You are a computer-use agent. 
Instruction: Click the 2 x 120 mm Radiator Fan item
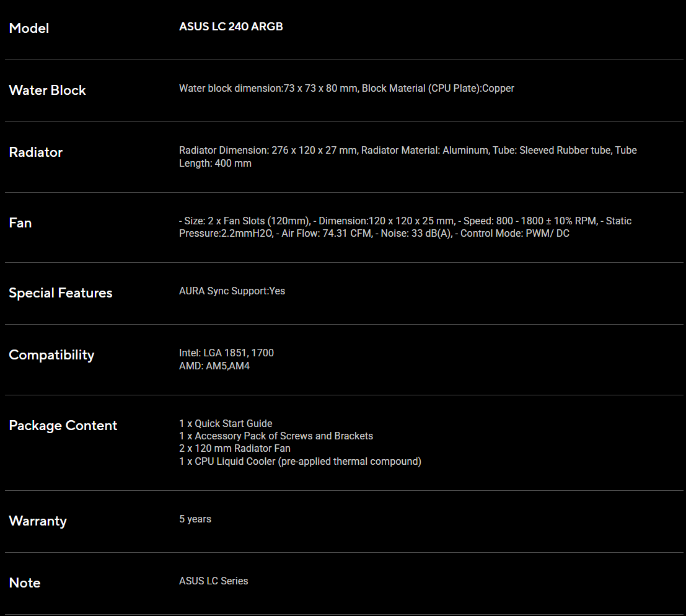tap(235, 449)
